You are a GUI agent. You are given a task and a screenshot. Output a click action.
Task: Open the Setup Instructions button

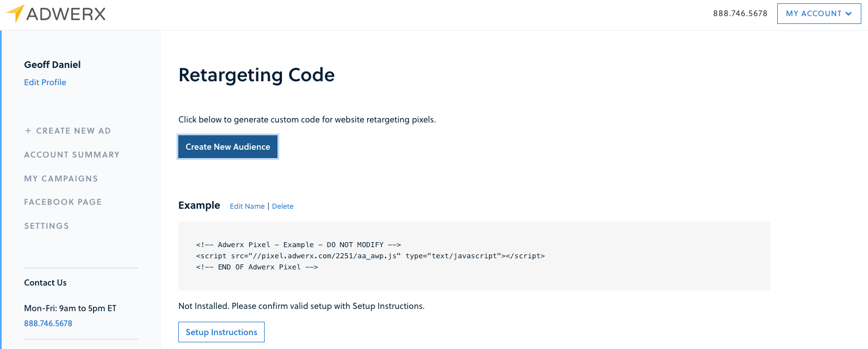pyautogui.click(x=221, y=332)
